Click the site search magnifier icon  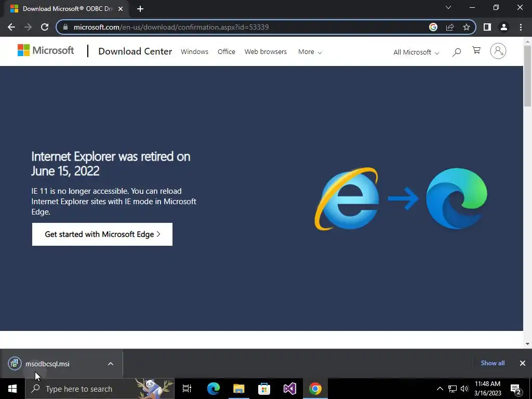[457, 52]
